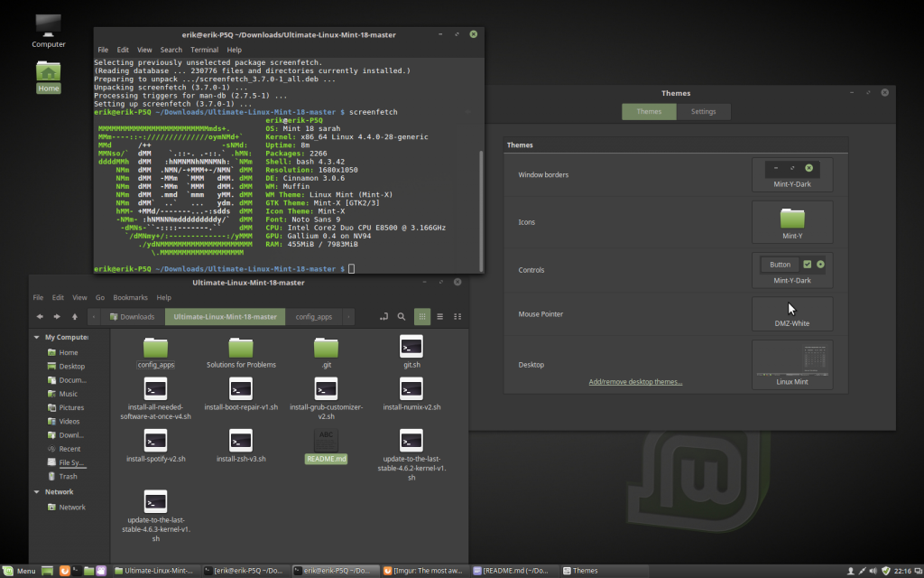The width and height of the screenshot is (924, 578).
Task: Switch to the Settings tab in Themes
Action: coord(704,111)
